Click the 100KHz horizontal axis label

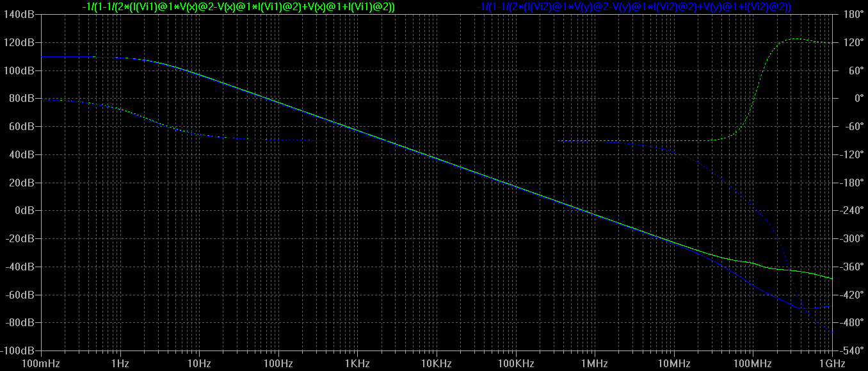pos(515,363)
